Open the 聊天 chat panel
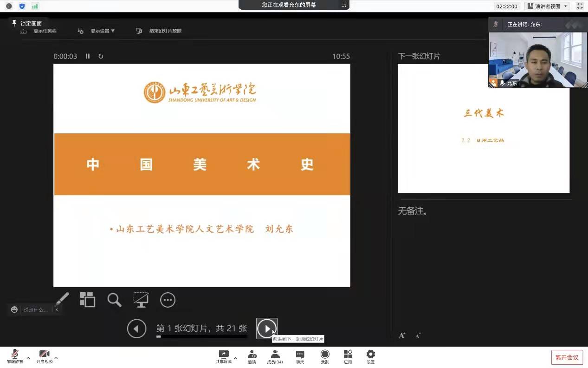 click(300, 357)
